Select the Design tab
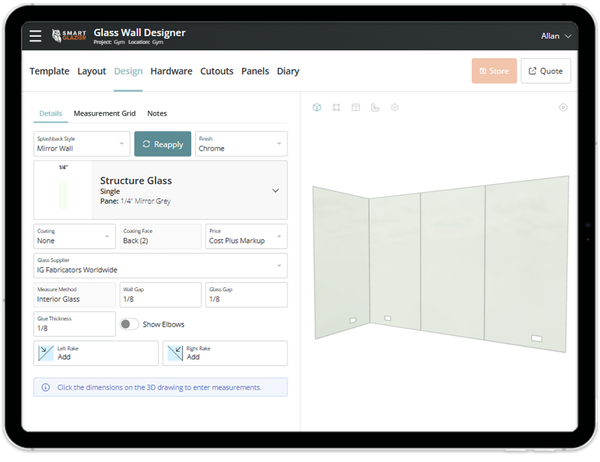 (128, 71)
